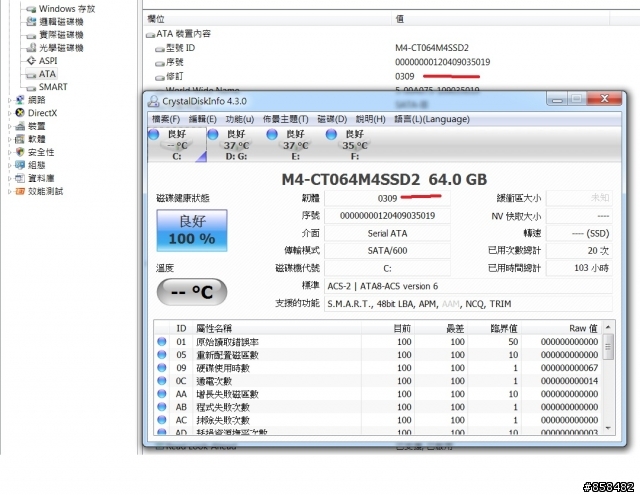The width and height of the screenshot is (640, 495).
Task: Open the 佈景主題(T) menu
Action: pyautogui.click(x=285, y=119)
